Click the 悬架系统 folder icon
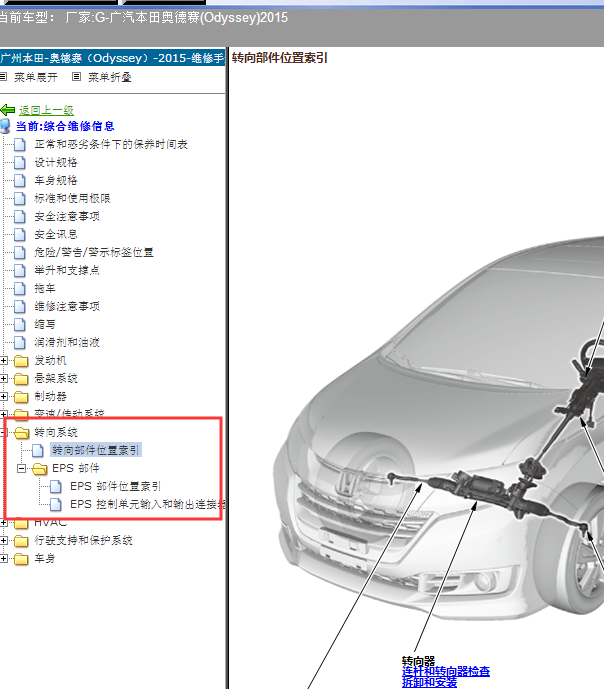This screenshot has height=689, width=604. point(21,379)
